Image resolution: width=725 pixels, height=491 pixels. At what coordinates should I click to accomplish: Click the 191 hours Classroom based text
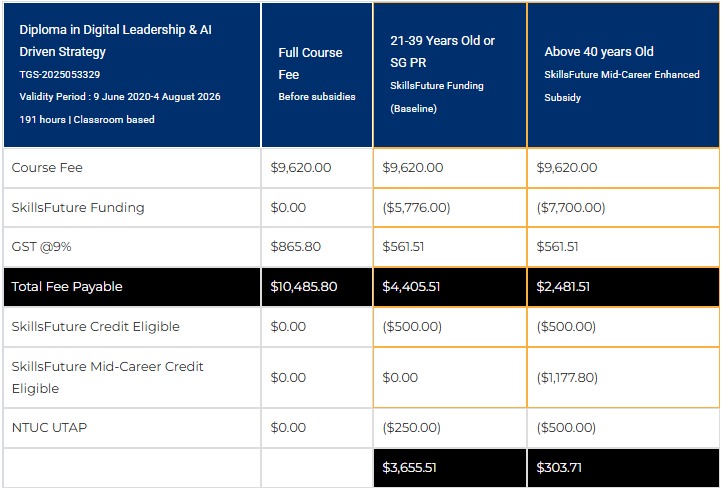[x=86, y=119]
